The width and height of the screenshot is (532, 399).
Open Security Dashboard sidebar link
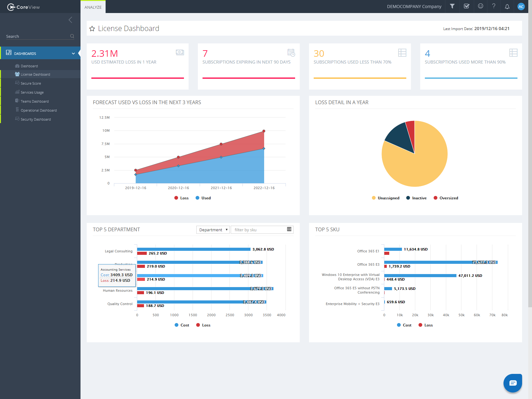pos(36,119)
